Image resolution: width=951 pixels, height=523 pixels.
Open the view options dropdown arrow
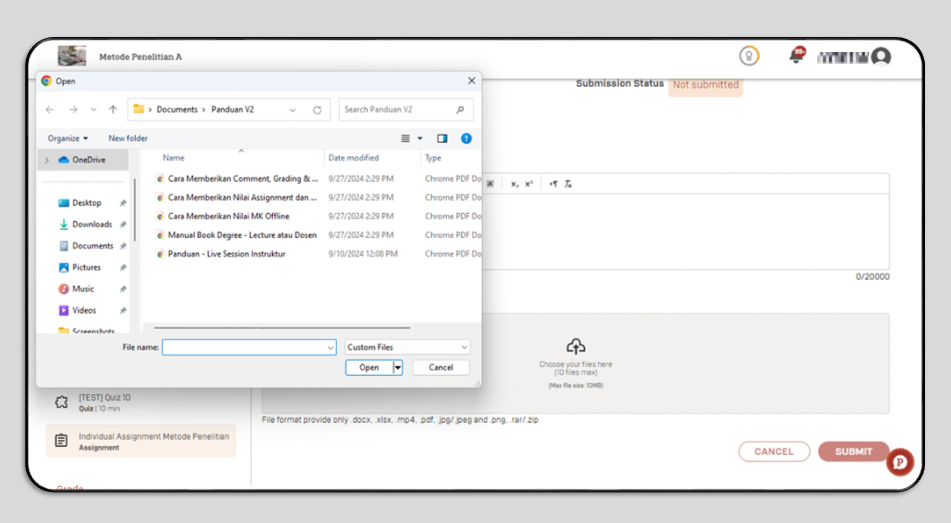tap(420, 138)
